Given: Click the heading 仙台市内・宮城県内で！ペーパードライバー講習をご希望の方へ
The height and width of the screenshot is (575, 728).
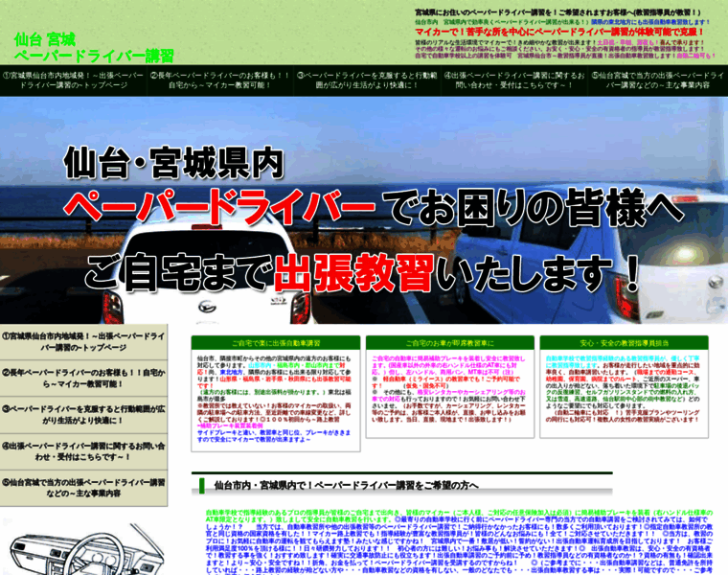Looking at the screenshot, I should point(346,485).
